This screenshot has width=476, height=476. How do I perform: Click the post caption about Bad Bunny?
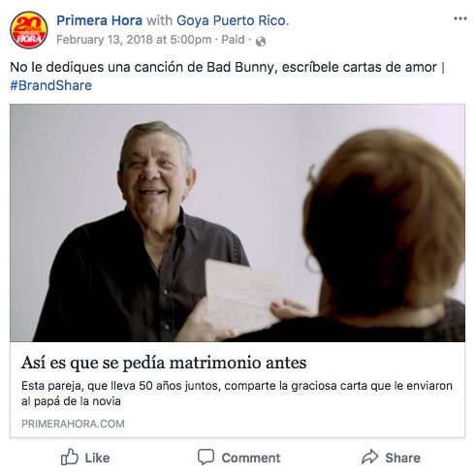click(223, 67)
